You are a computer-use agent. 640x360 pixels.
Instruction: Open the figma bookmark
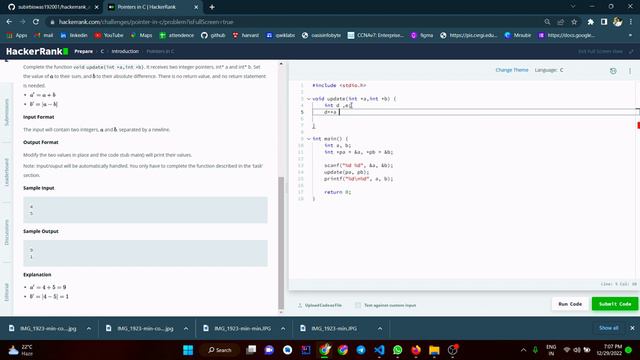422,36
